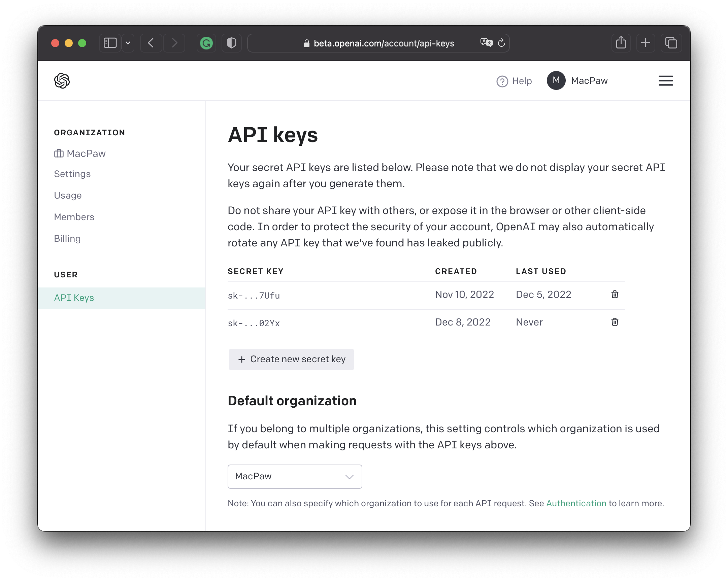Click the OpenAI logo icon
The width and height of the screenshot is (728, 581).
(x=62, y=80)
